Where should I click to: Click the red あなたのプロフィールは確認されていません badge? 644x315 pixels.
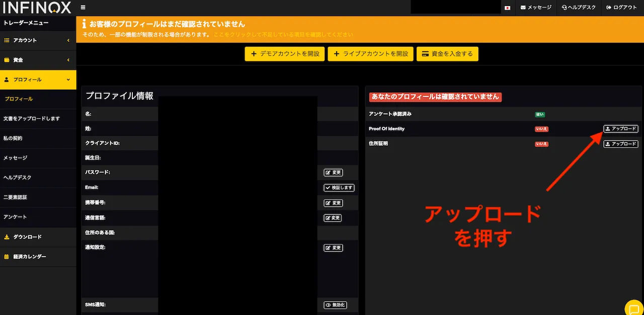tap(435, 96)
